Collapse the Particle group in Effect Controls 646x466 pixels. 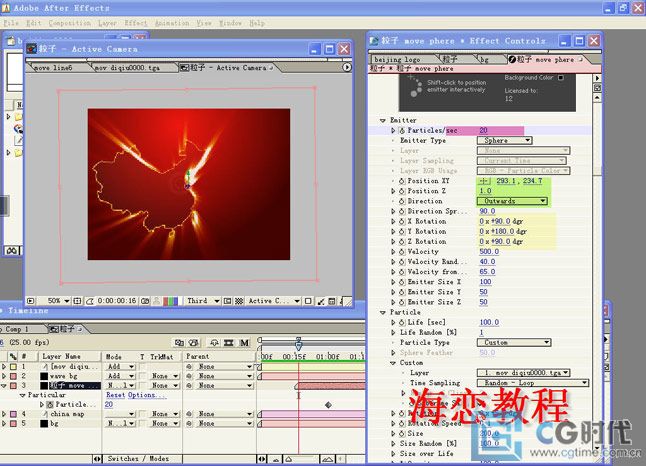click(383, 312)
